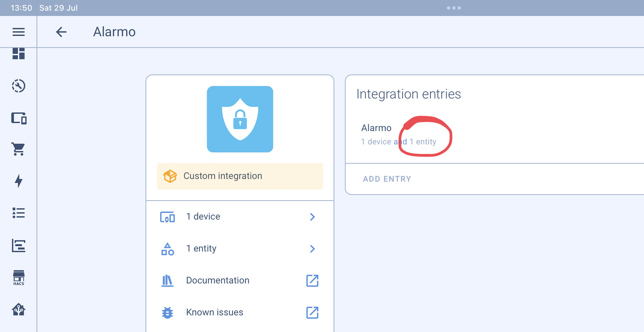Tap the three-dots multitasking indicator

454,8
